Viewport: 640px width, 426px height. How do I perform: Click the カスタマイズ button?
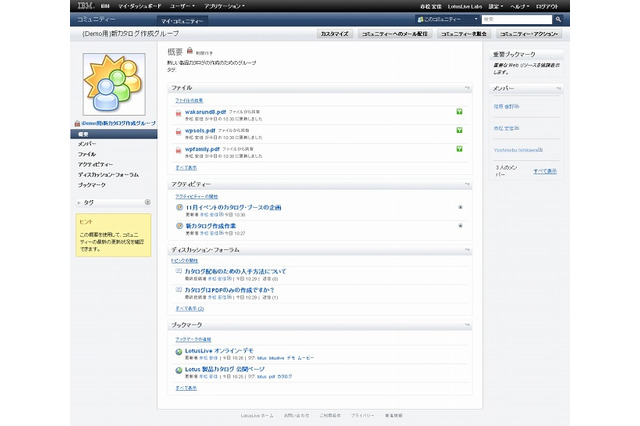coord(335,34)
